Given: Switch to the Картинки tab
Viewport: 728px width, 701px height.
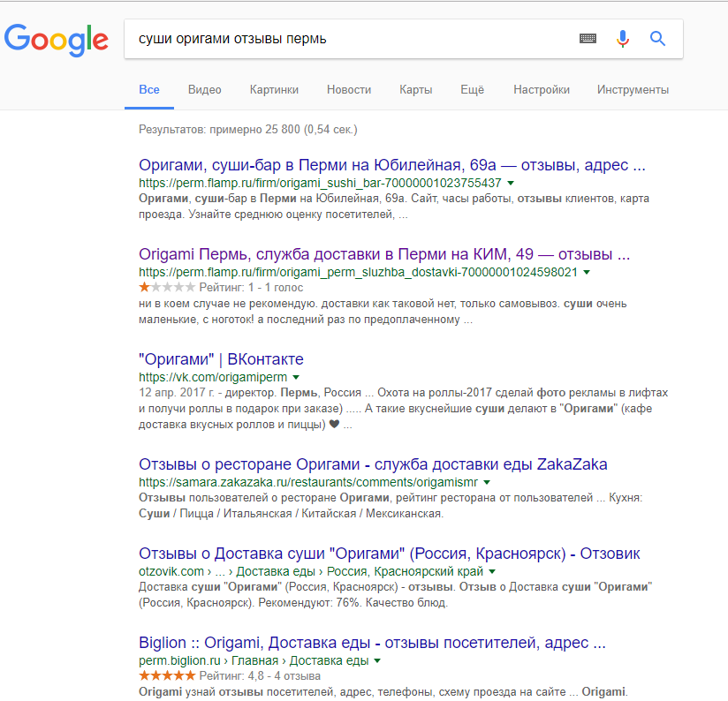Looking at the screenshot, I should click(x=274, y=89).
